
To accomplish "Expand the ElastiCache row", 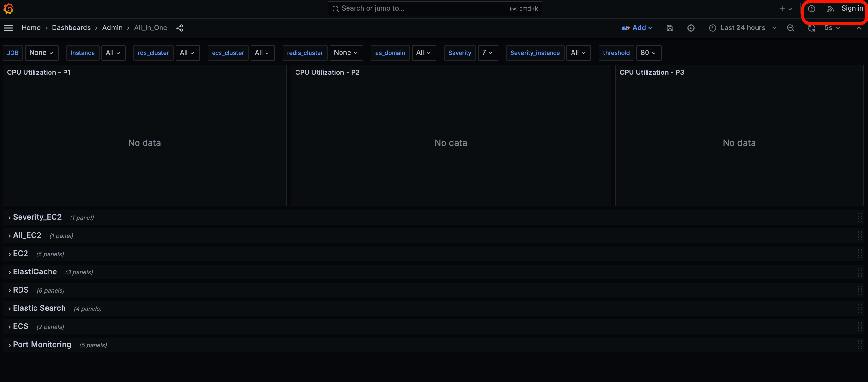I will (x=35, y=272).
